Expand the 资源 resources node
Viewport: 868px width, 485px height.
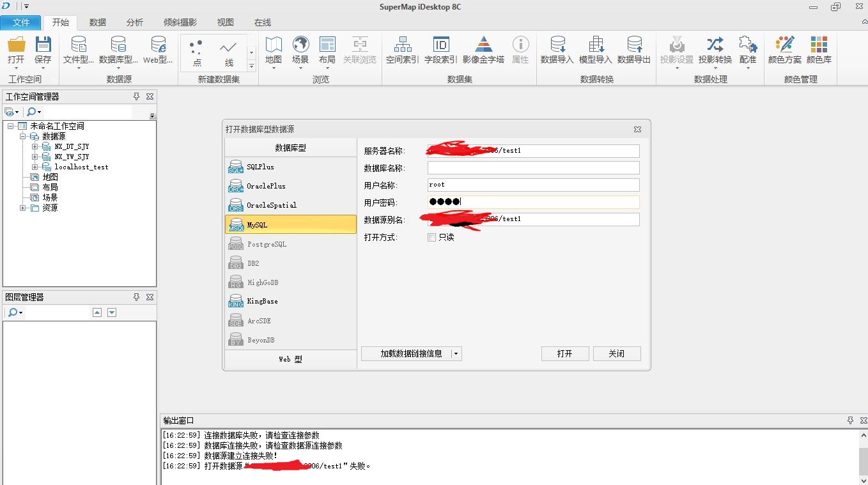click(x=23, y=208)
